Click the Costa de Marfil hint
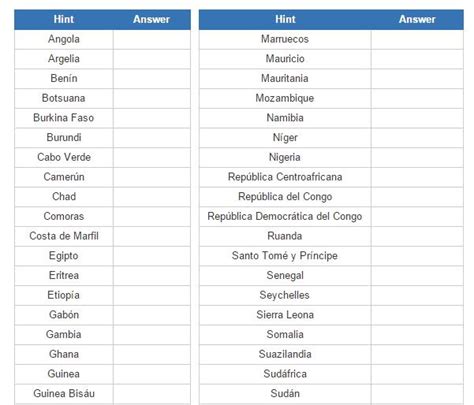Image resolution: width=474 pixels, height=405 pixels. [64, 236]
